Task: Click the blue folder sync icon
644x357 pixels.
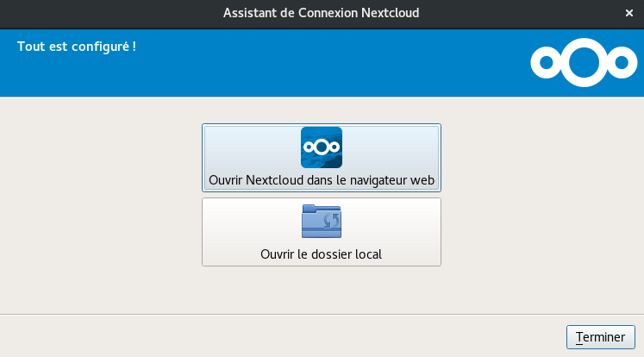Action: (321, 222)
